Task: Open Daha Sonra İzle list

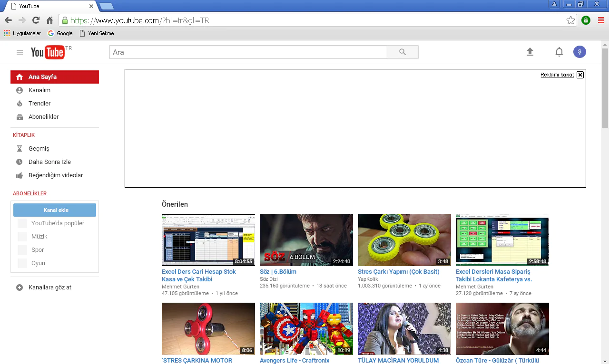Action: (49, 162)
